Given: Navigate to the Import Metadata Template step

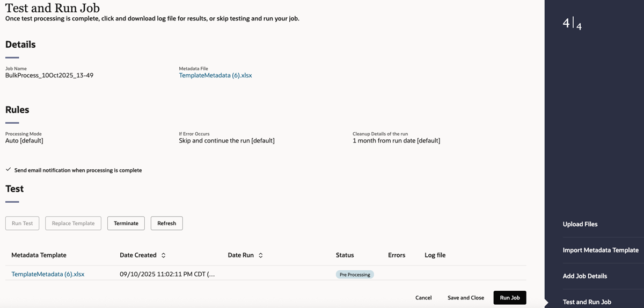Looking at the screenshot, I should (601, 250).
